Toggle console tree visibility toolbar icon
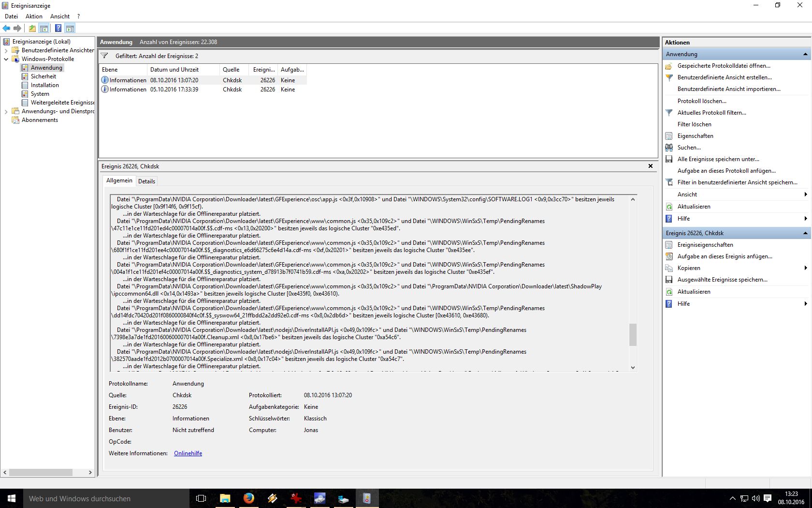Screen dimensions: 812x508 coord(44,29)
